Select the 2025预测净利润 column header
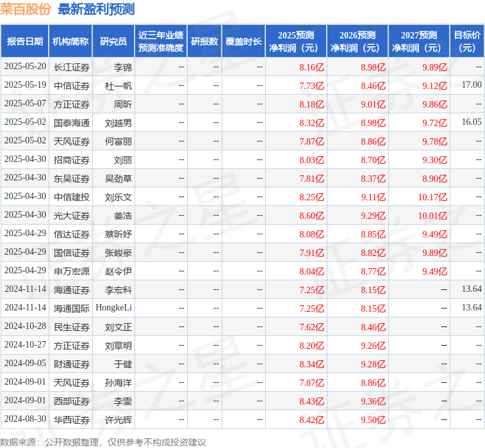 296,41
